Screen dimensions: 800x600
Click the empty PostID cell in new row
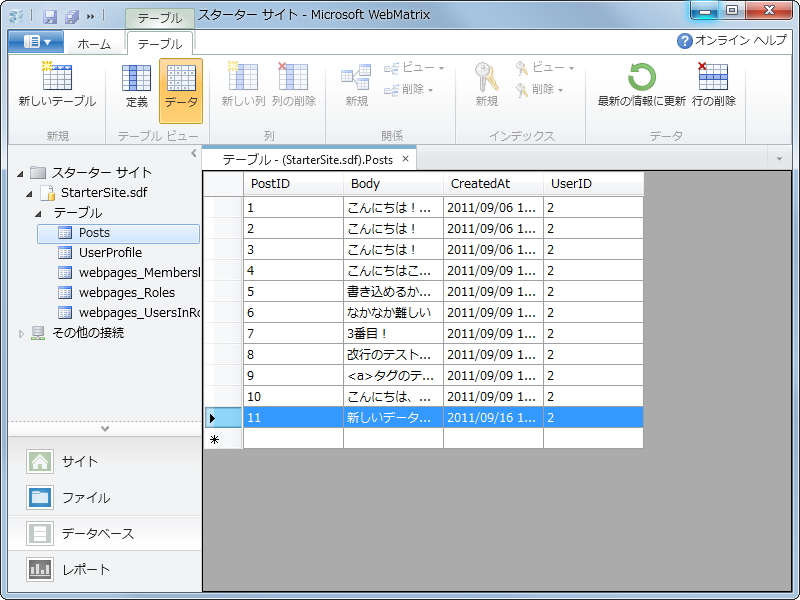[293, 438]
